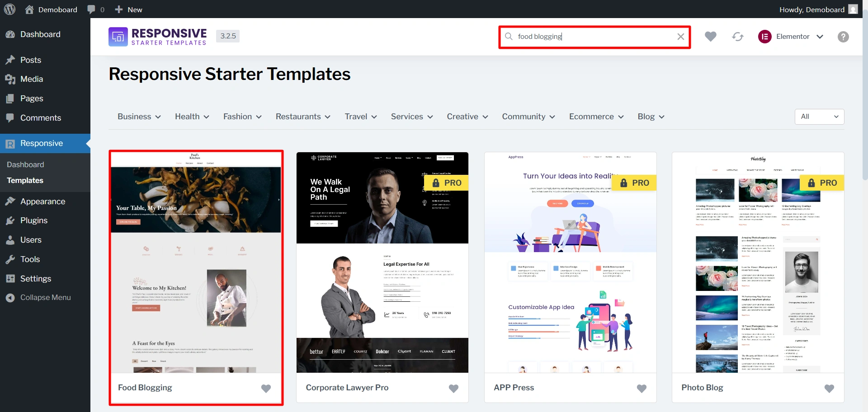This screenshot has width=868, height=412.
Task: Click the Responsive Starter Templates logo
Action: pos(158,37)
